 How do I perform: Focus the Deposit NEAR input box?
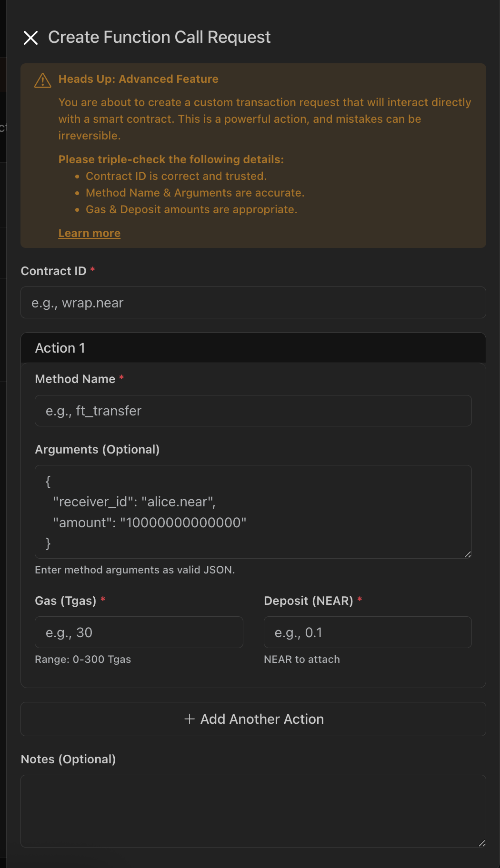pos(367,632)
